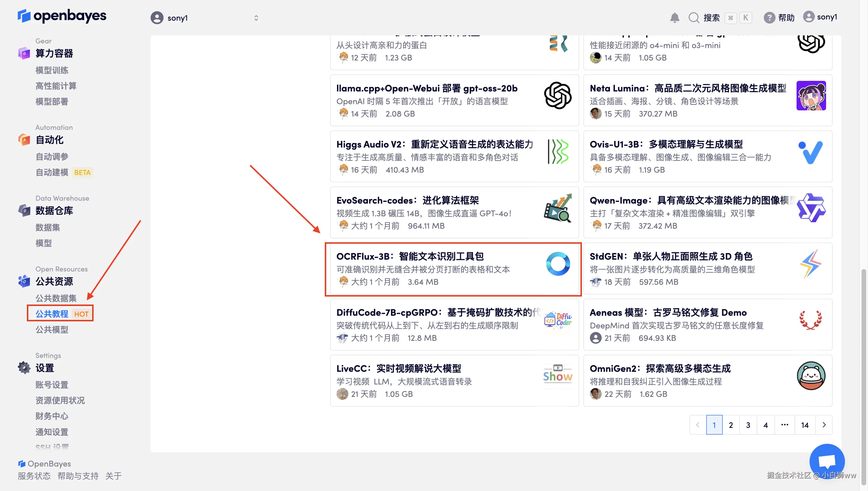Click the 设置 settings gear icon

24,368
